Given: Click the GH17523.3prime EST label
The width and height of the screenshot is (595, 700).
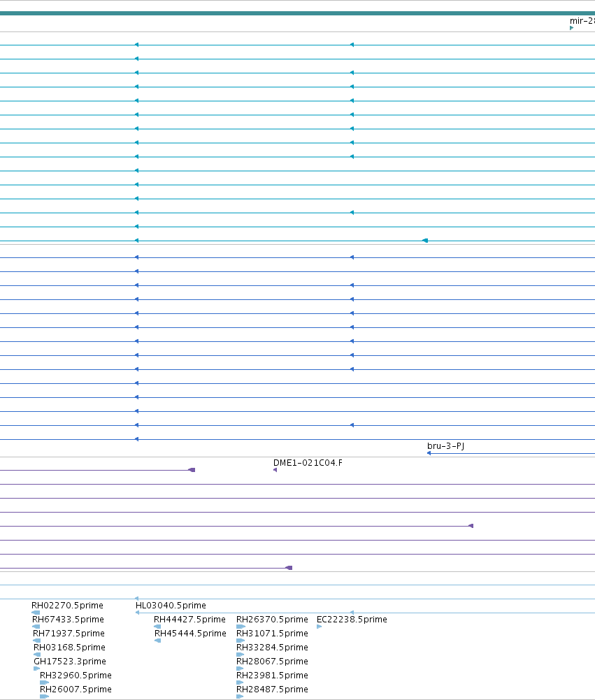Looking at the screenshot, I should pyautogui.click(x=70, y=661).
